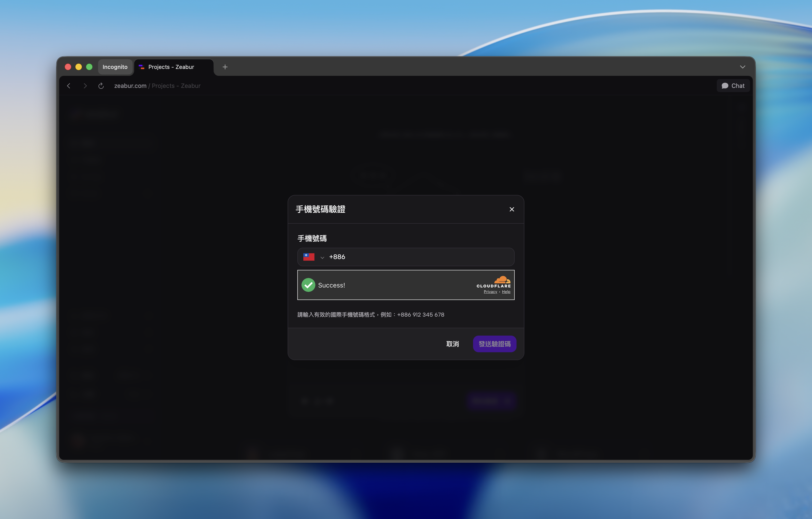Reload the Zeabur page
This screenshot has width=812, height=519.
point(101,86)
